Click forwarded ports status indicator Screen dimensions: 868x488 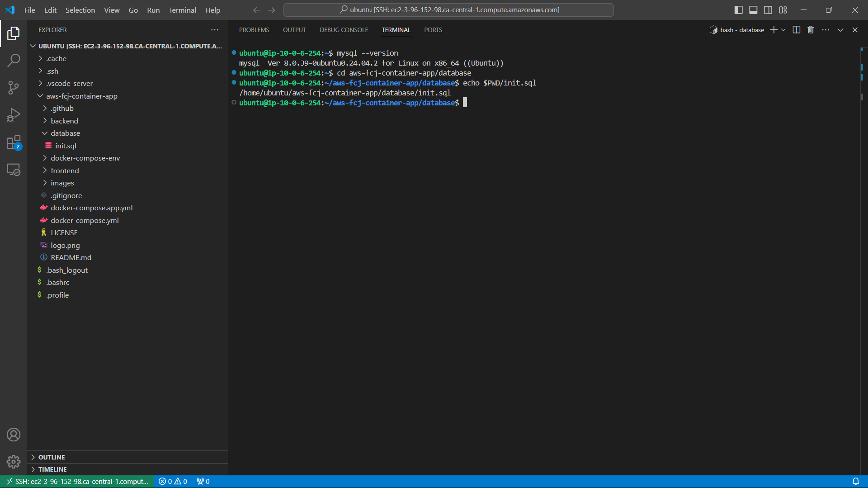(203, 482)
